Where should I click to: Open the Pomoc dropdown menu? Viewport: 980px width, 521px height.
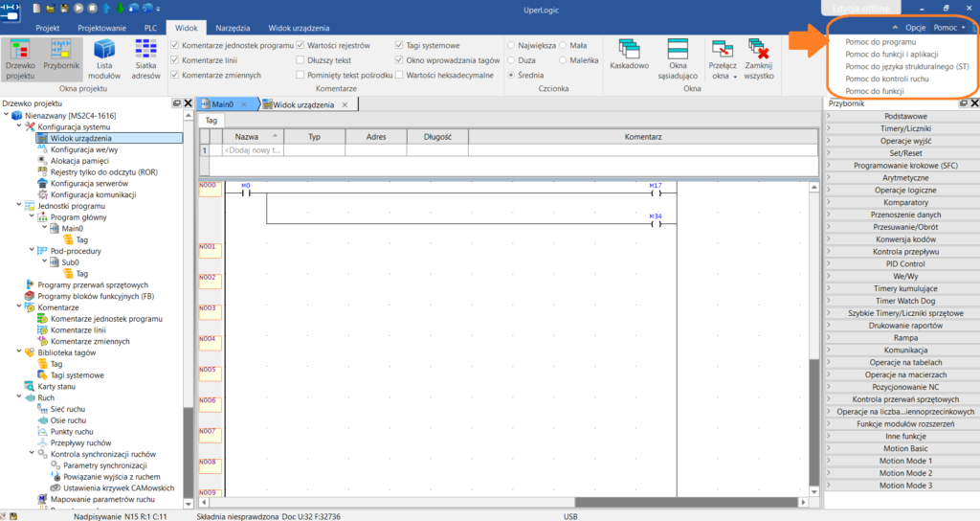click(x=949, y=28)
